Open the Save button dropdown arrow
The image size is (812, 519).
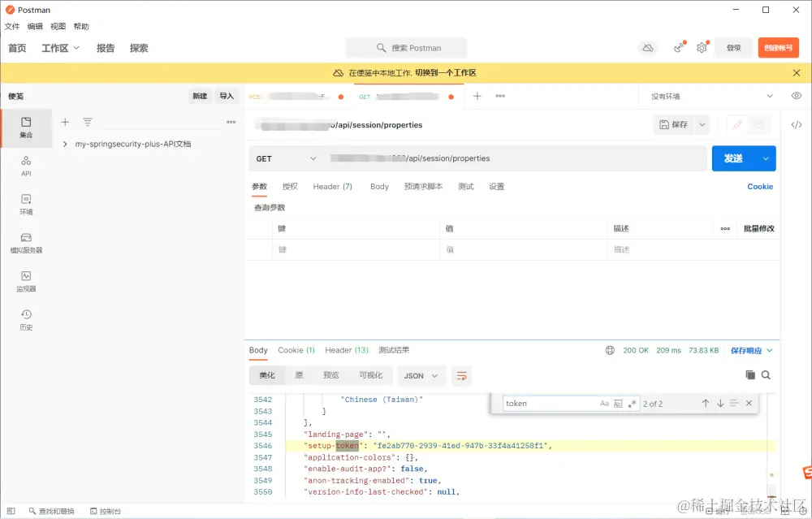[702, 124]
